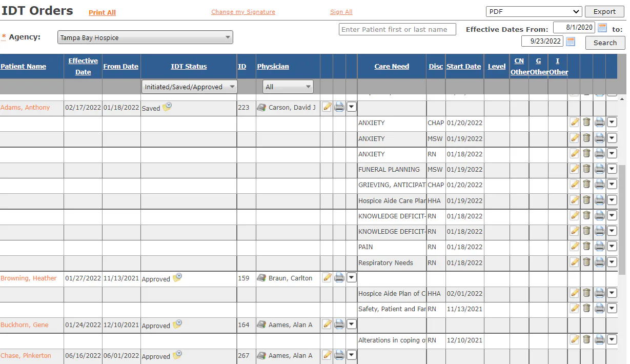Image resolution: width=630 pixels, height=364 pixels.
Task: Print Adams, Anthony IDT order
Action: 339,107
